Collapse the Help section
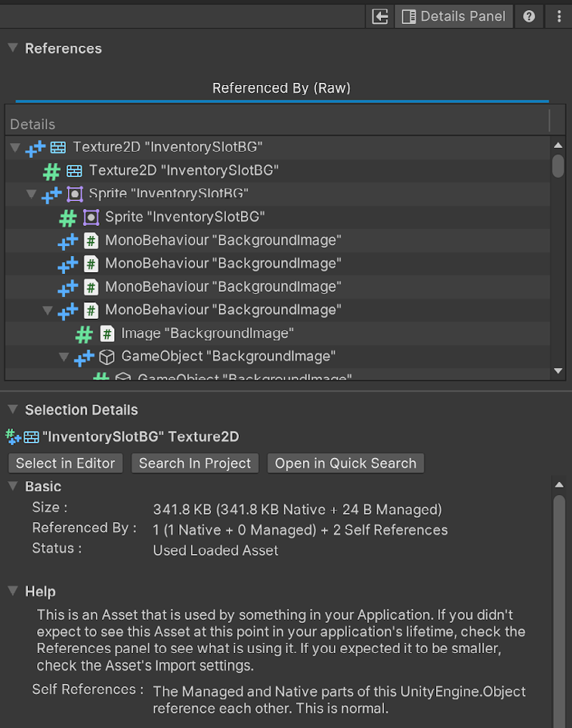Image resolution: width=572 pixels, height=728 pixels. tap(12, 591)
